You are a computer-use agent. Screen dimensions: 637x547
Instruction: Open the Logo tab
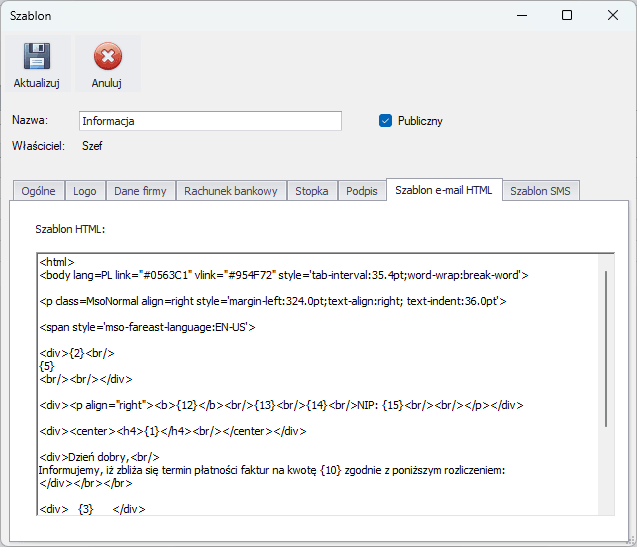pos(84,191)
